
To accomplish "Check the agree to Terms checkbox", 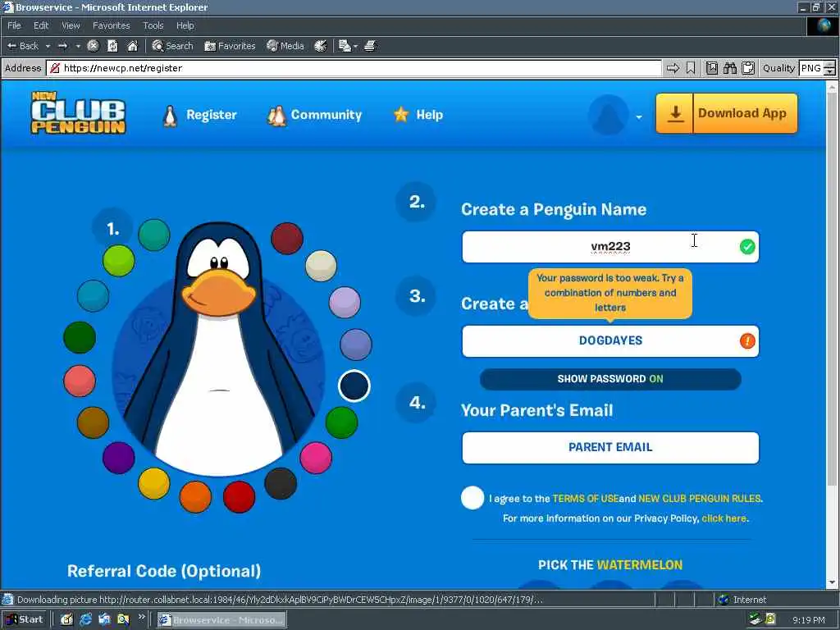I will 472,498.
